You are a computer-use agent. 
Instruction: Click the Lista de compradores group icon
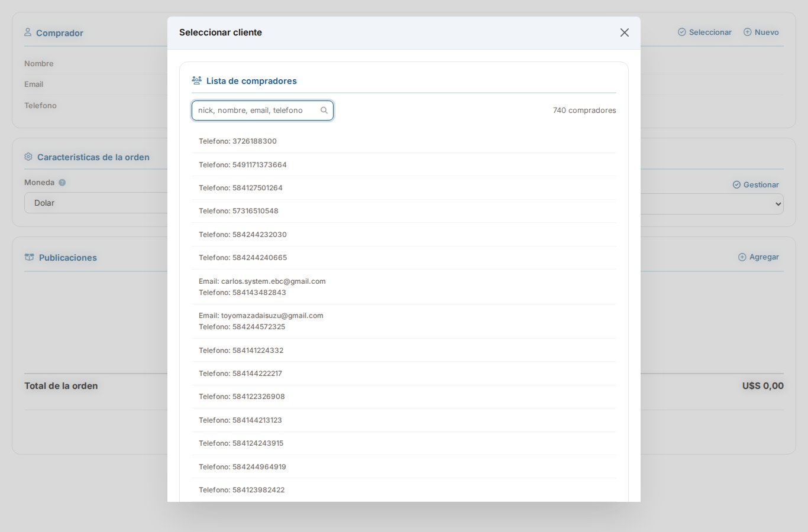pos(197,80)
